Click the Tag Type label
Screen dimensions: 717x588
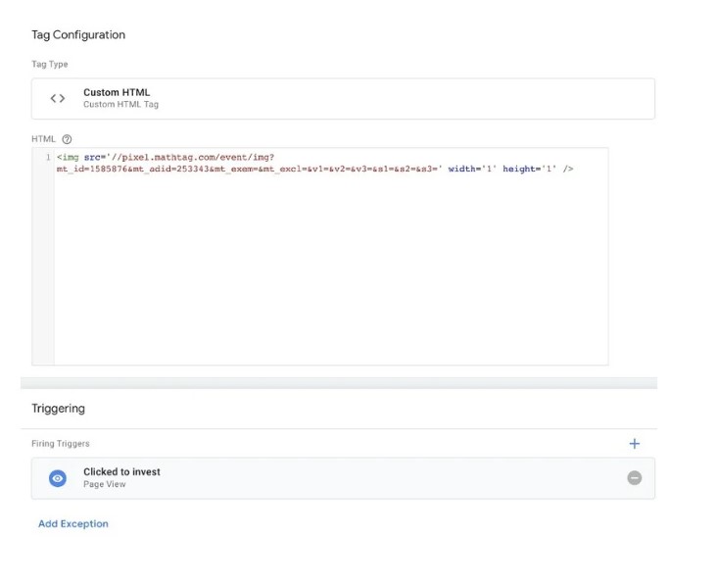(x=49, y=64)
